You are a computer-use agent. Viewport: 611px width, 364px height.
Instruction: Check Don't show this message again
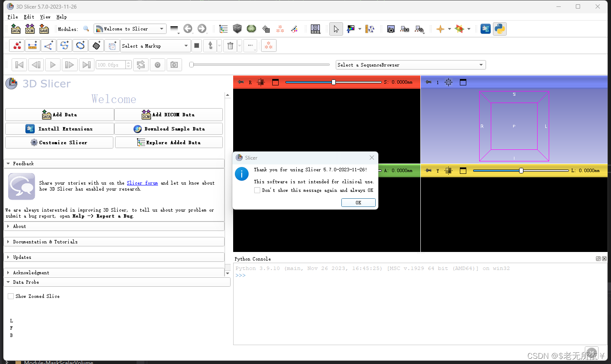click(x=257, y=190)
